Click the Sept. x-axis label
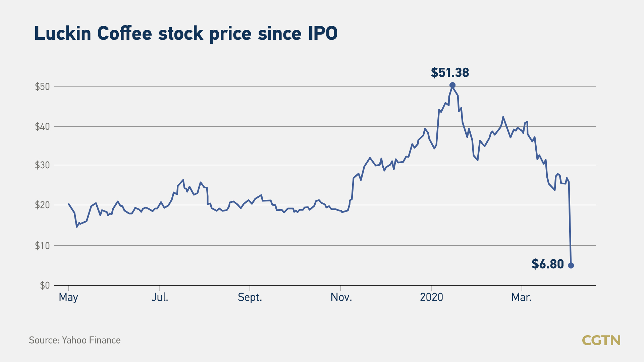644x362 pixels. coord(250,297)
